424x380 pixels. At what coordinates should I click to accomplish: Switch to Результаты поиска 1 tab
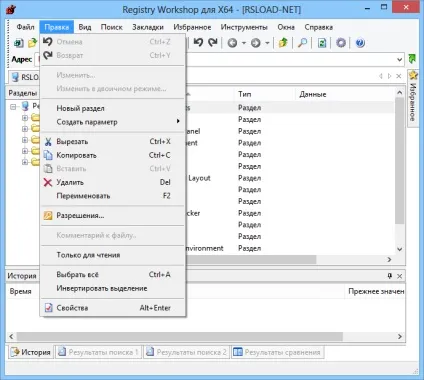click(x=98, y=352)
